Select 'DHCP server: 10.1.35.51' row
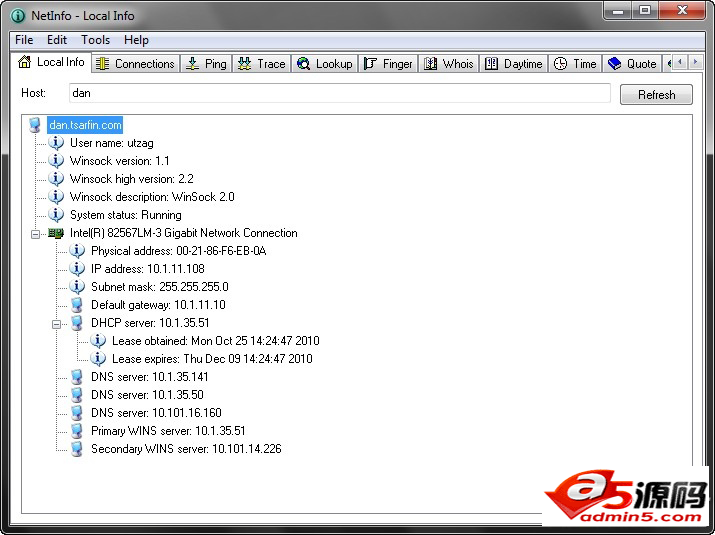The height and width of the screenshot is (535, 715). (x=150, y=322)
